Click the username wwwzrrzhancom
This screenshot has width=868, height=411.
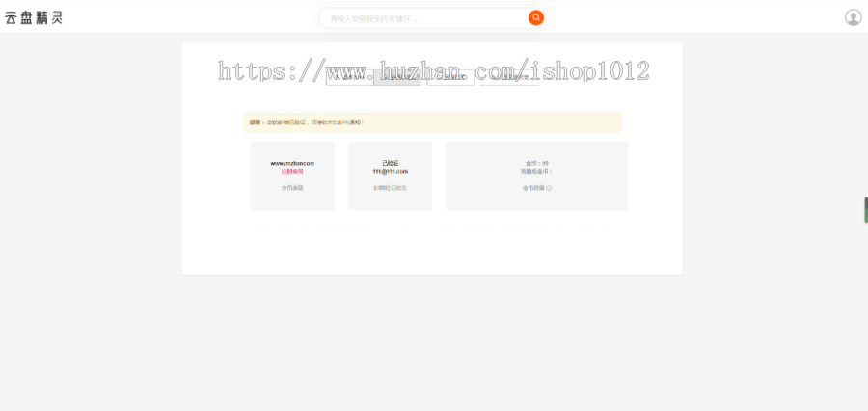pos(292,163)
